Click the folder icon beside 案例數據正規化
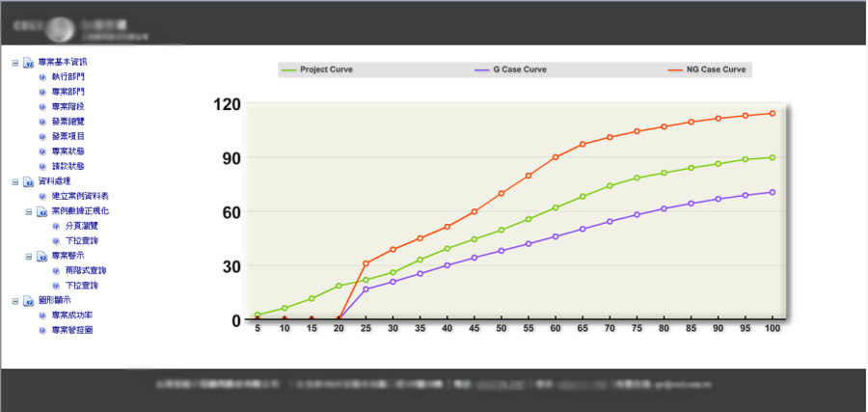Viewport: 868px width, 412px height. [x=41, y=210]
